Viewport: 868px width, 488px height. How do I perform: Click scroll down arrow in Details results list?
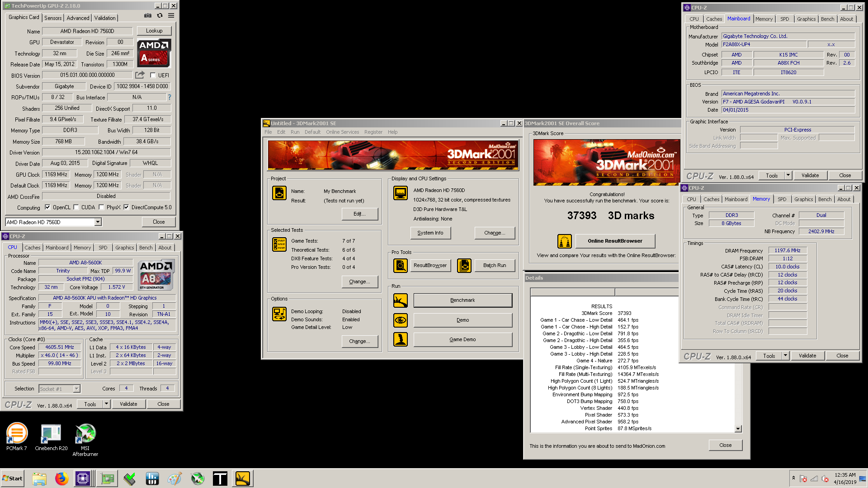coord(738,429)
